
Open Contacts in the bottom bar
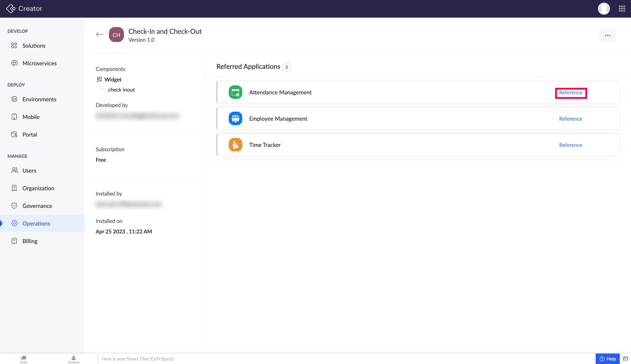[73, 359]
